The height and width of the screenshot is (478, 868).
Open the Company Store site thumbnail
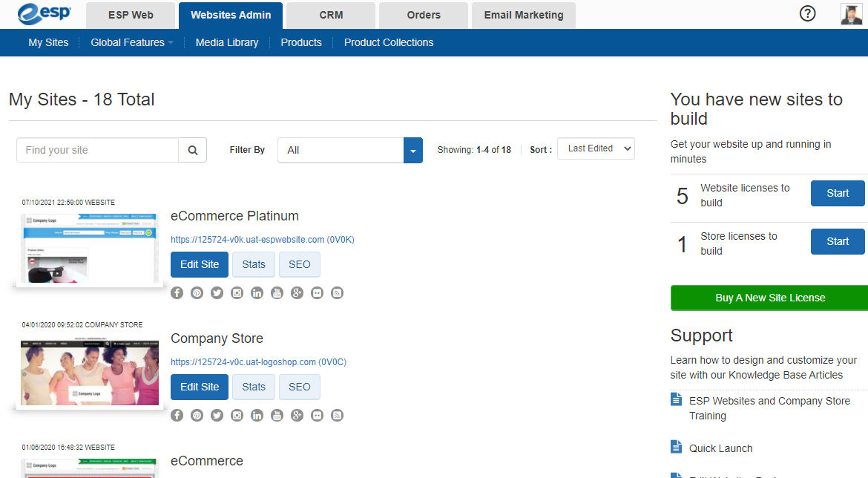point(90,372)
